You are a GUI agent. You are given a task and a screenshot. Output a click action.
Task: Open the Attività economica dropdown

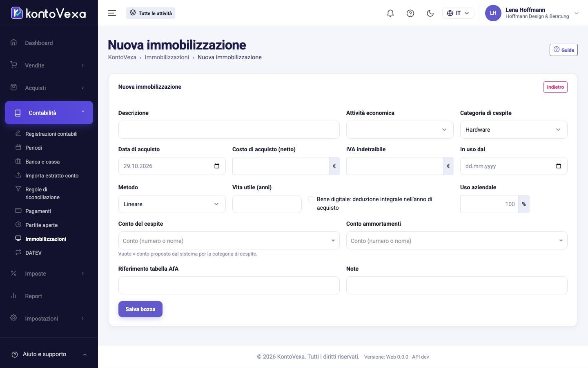pos(400,130)
